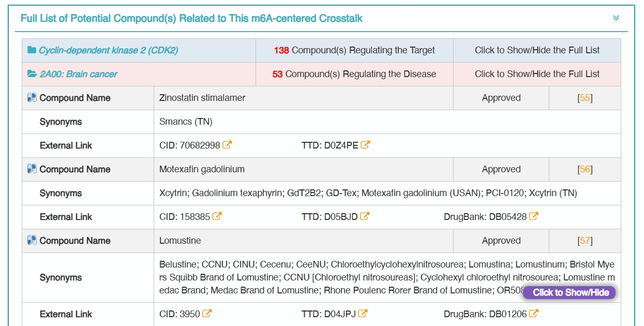This screenshot has width=644, height=326.
Task: Click the folder icon next to Cyclin-dependent kinase 2
Action: click(x=32, y=50)
